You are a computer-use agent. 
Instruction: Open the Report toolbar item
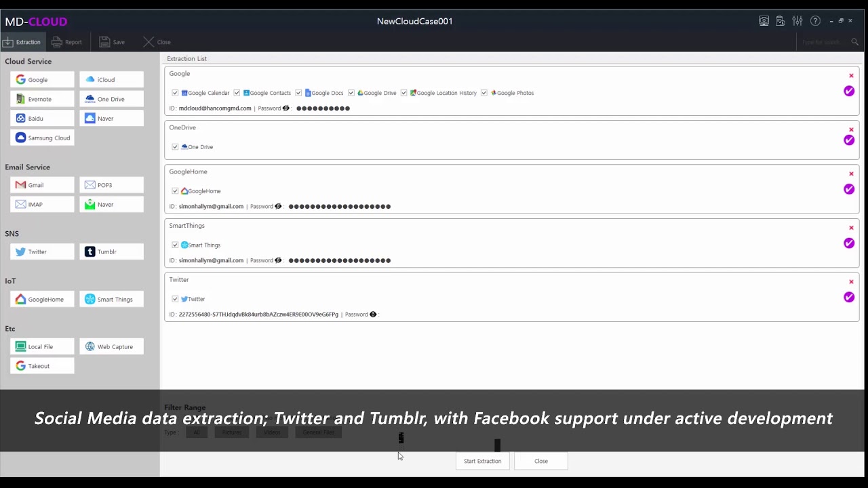pyautogui.click(x=66, y=42)
